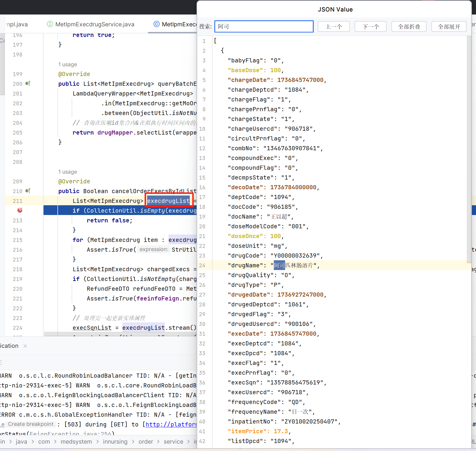Click the 'expression:' parameter hint on line 216
Screen dimensions: 476x451
[154, 249]
